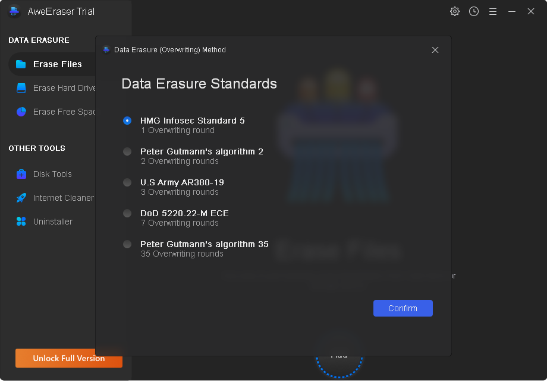
Task: Select Peter Gutmann's algorithm 35 radio button
Action: (x=127, y=244)
